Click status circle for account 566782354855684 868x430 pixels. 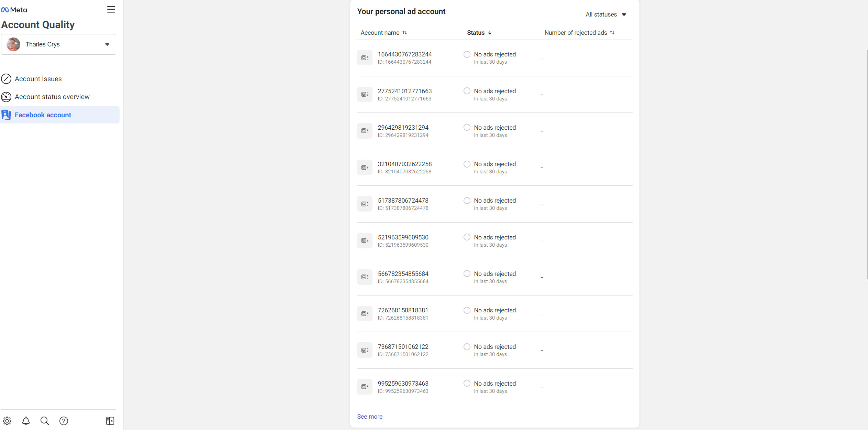coord(467,273)
